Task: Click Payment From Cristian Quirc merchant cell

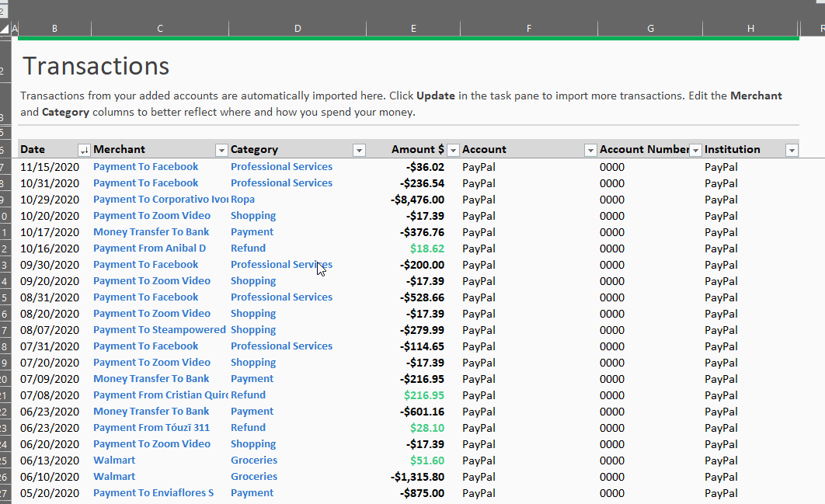Action: point(161,395)
